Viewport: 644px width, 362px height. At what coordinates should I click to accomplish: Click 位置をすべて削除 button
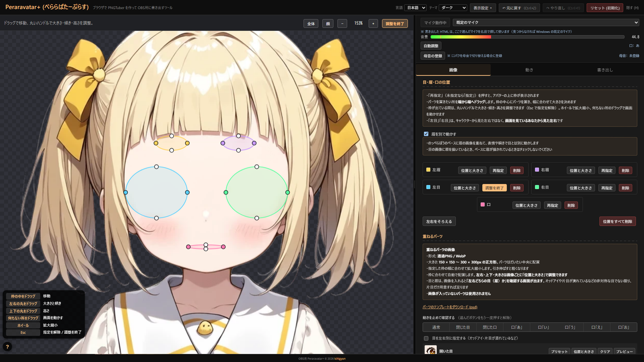(x=617, y=221)
